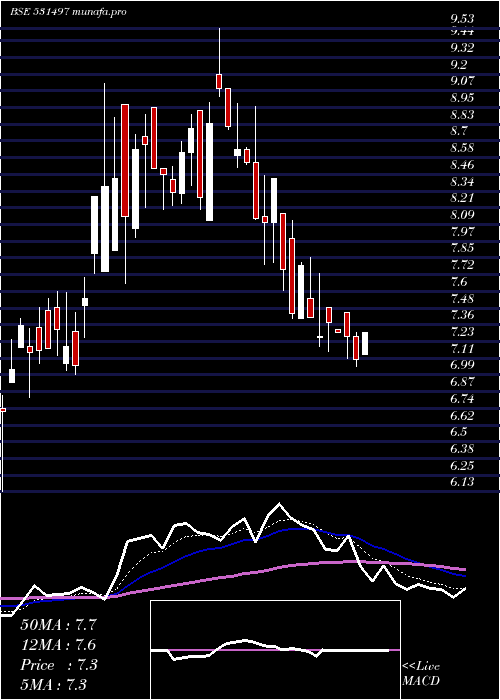The image size is (500, 700).
Task: Select the 8.7 price level label
Action: point(458,132)
